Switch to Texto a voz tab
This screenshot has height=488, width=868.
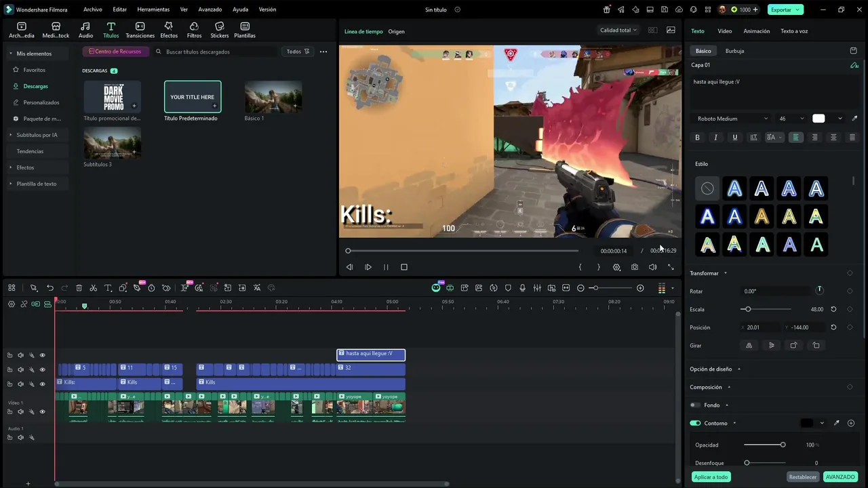(x=794, y=31)
